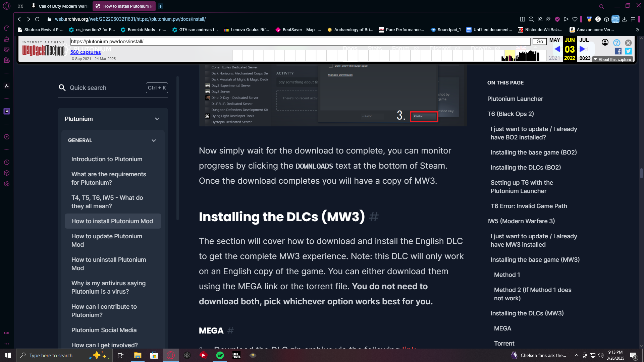Collapse the GENERAL category chevron
644x362 pixels.
click(154, 140)
